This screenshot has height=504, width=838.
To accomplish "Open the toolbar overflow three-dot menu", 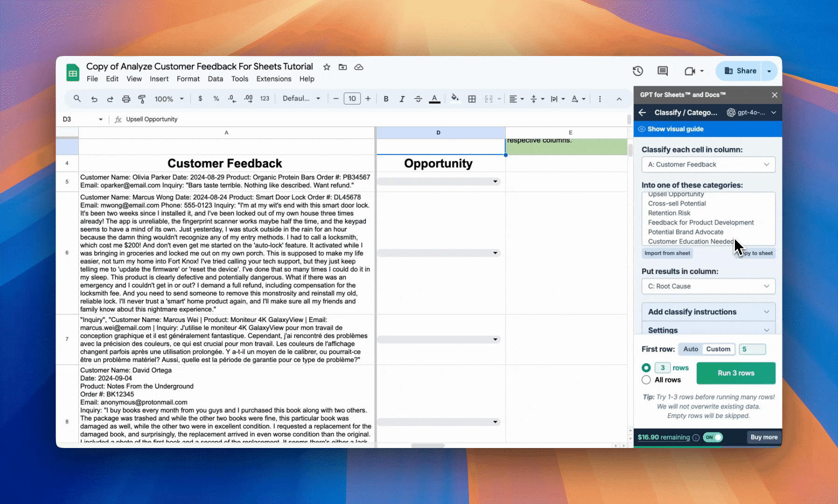I will tap(600, 99).
